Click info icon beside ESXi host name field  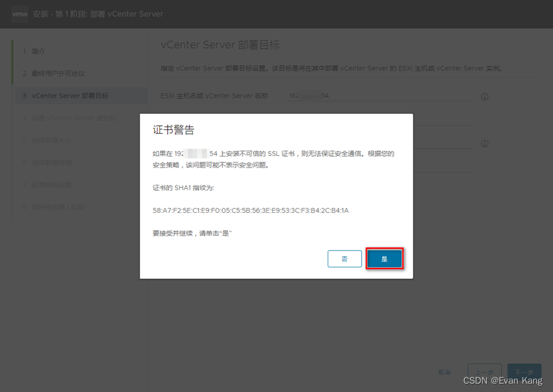(x=485, y=97)
